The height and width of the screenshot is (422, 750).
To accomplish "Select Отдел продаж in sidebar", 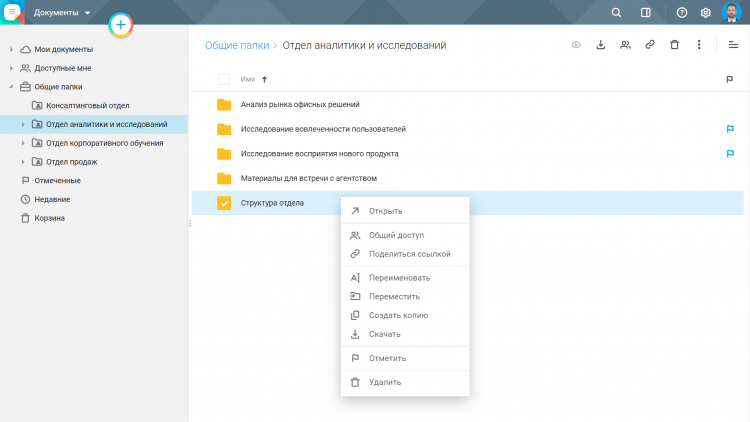I will [72, 162].
